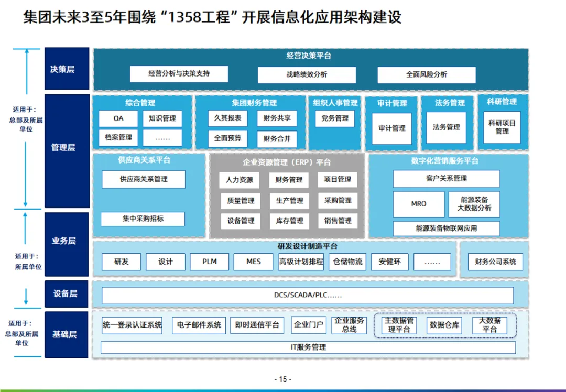Select the 设备层 layer block
The image size is (566, 392).
coord(67,294)
